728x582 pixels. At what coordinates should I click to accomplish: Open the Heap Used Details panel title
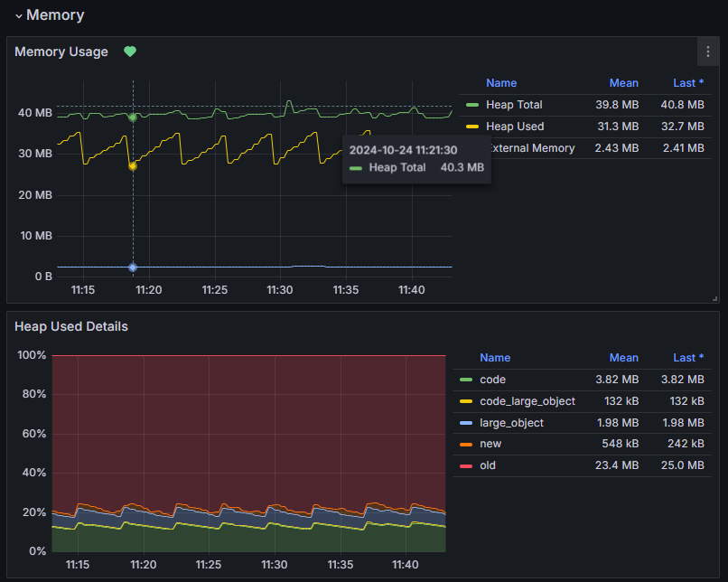(x=71, y=326)
